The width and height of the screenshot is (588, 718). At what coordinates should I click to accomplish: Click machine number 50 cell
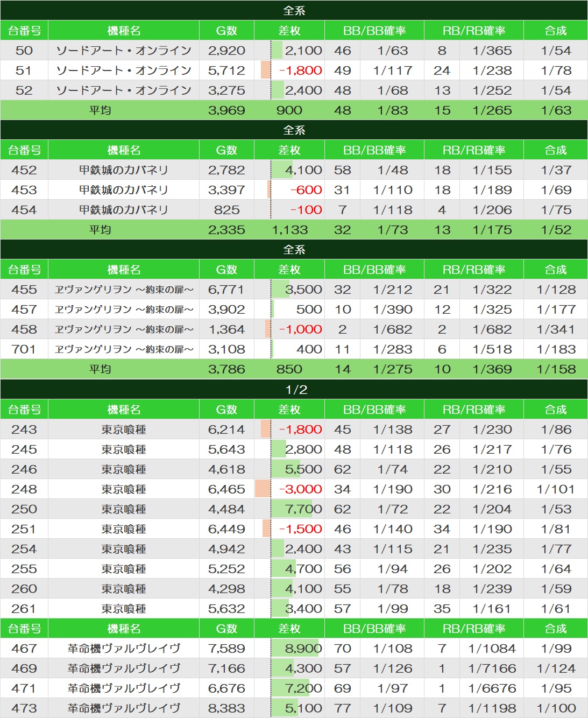point(24,51)
